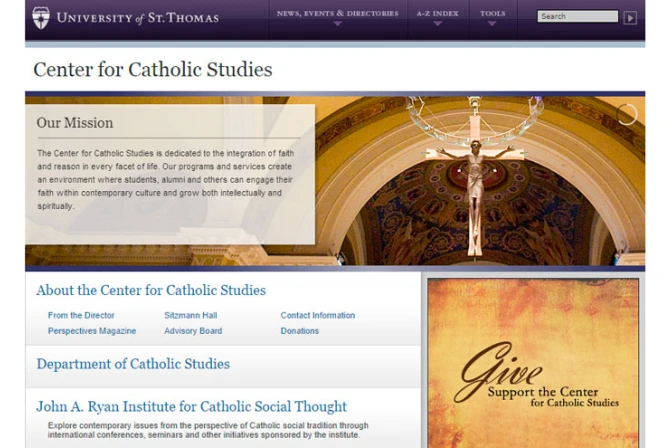The height and width of the screenshot is (448, 672).
Task: Expand the Tools dropdown menu
Action: point(492,17)
